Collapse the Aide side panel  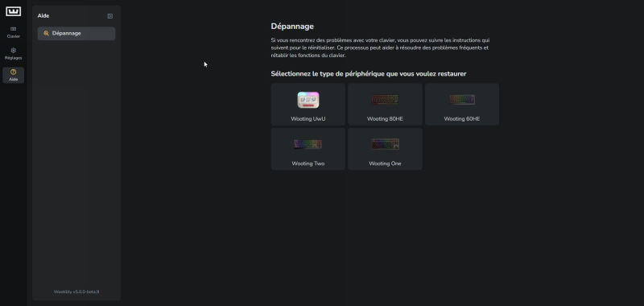(110, 16)
